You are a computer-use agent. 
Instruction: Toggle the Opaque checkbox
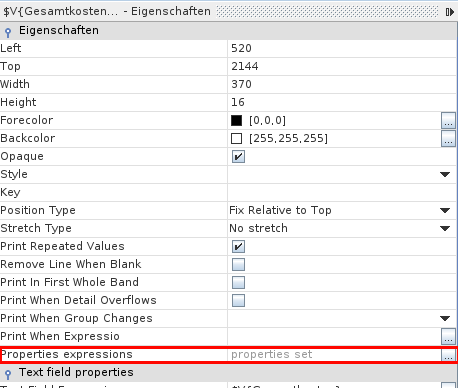pyautogui.click(x=238, y=156)
